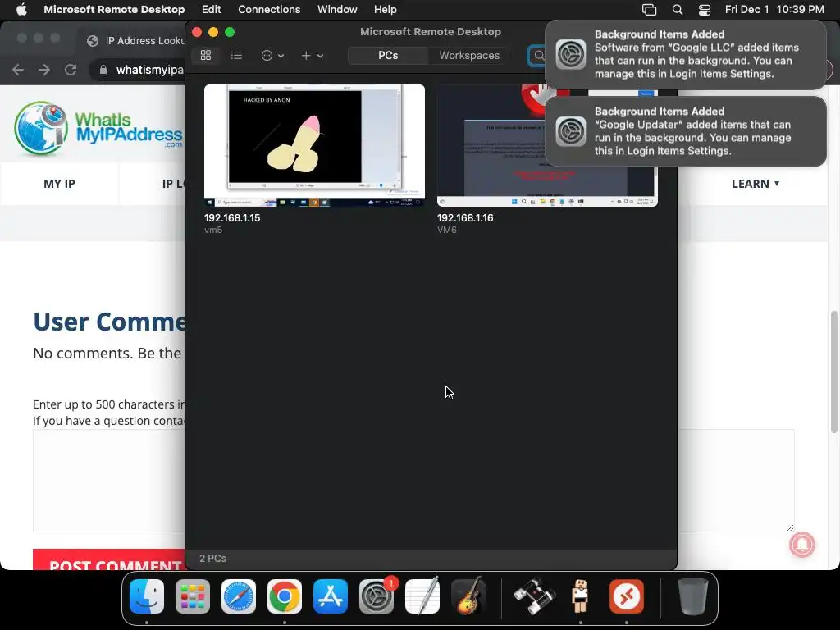Open the binoculars app in the Dock

(534, 596)
